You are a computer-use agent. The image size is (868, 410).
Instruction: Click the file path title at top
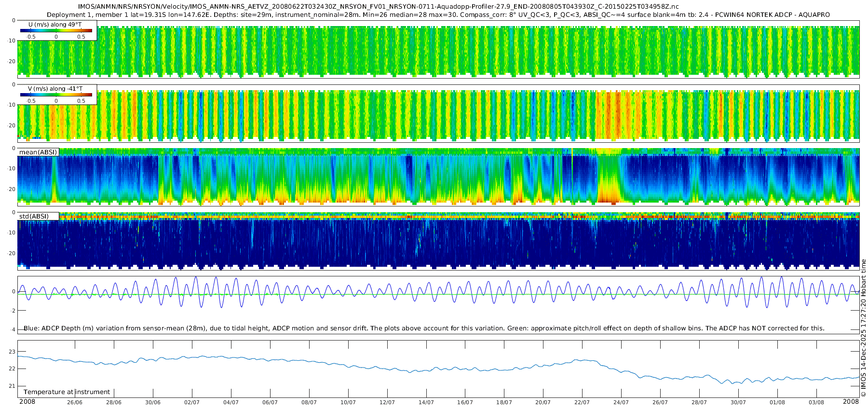click(378, 7)
